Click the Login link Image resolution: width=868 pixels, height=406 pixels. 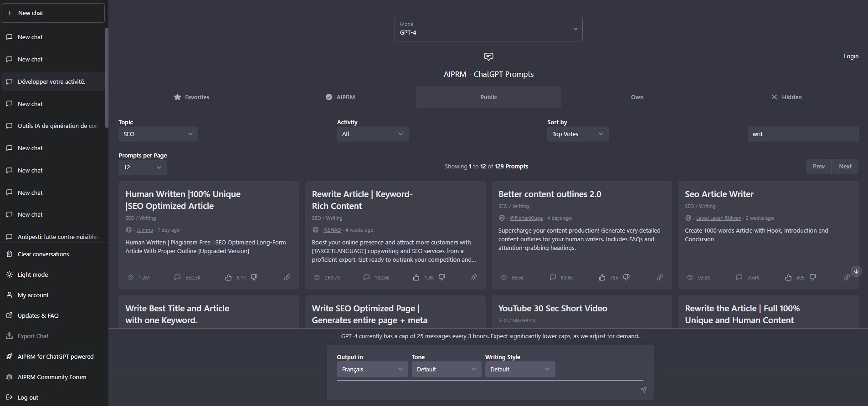click(x=851, y=56)
